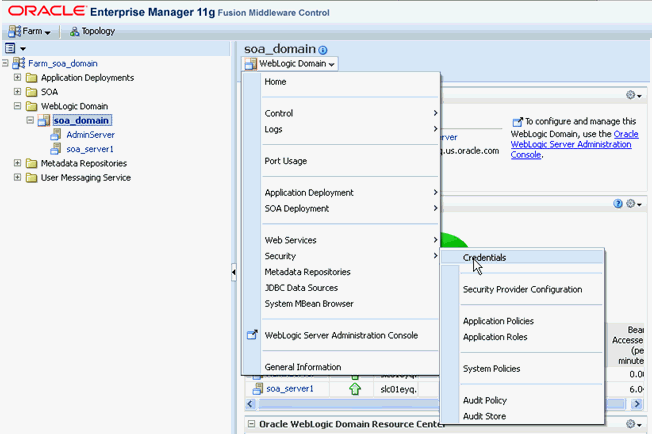
Task: Collapse the soa_domain tree node
Action: click(x=30, y=120)
